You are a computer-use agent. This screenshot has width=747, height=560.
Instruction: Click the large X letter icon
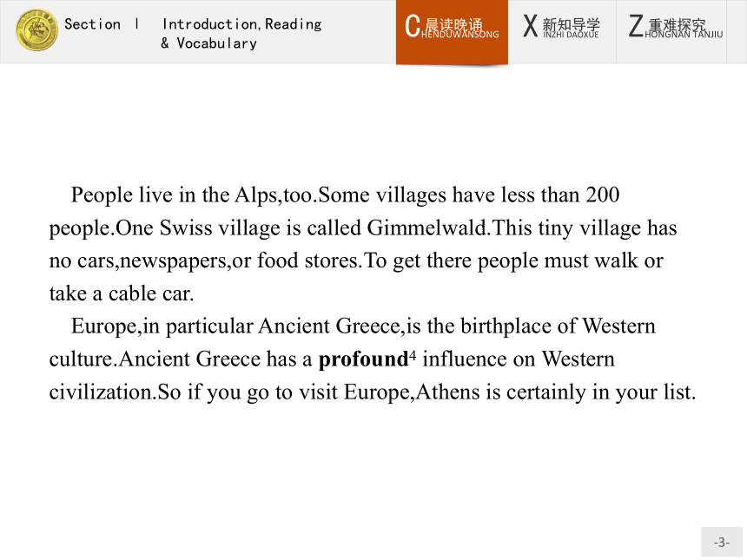[530, 26]
